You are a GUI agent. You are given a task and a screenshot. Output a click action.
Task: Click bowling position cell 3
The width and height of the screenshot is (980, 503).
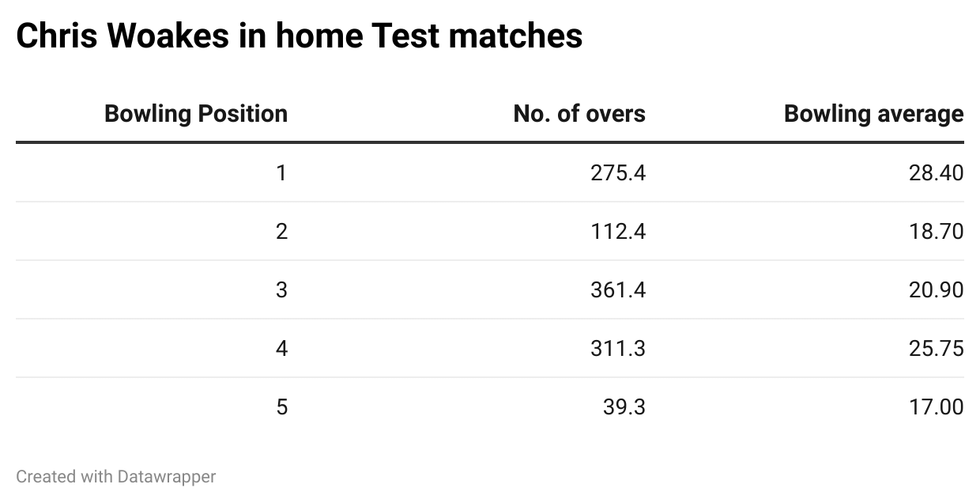(x=281, y=289)
